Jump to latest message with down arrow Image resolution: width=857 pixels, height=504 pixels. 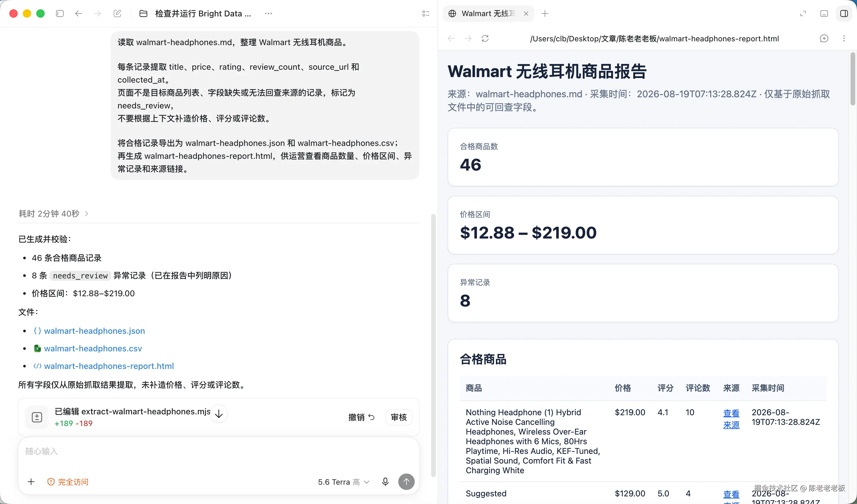[x=219, y=413]
